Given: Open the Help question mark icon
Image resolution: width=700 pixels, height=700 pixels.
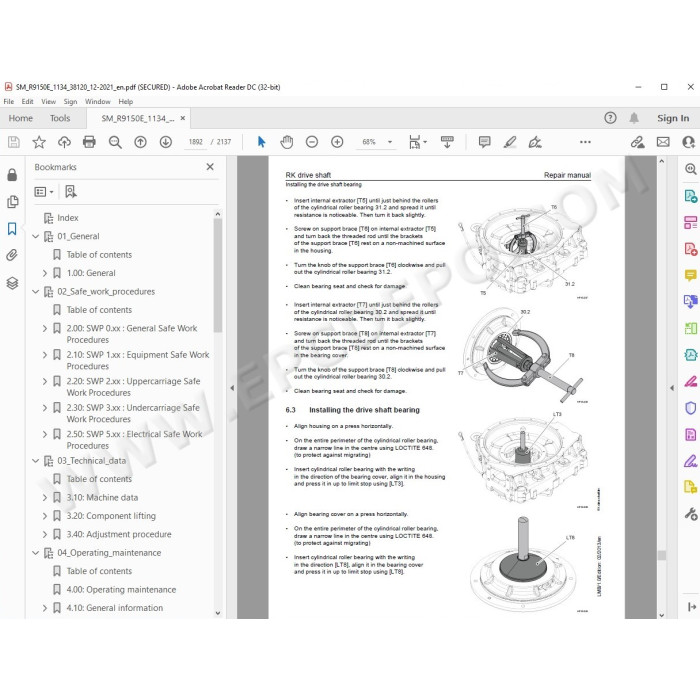Looking at the screenshot, I should coord(610,118).
